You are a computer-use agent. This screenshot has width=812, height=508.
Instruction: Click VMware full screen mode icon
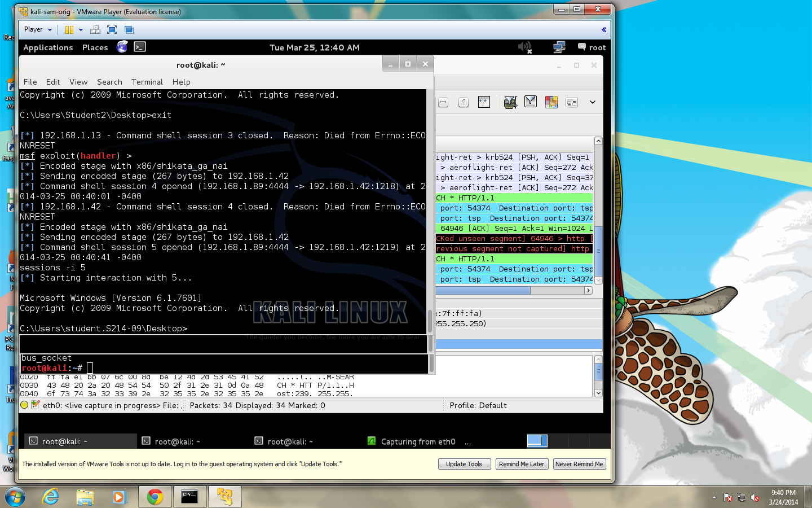tap(112, 30)
